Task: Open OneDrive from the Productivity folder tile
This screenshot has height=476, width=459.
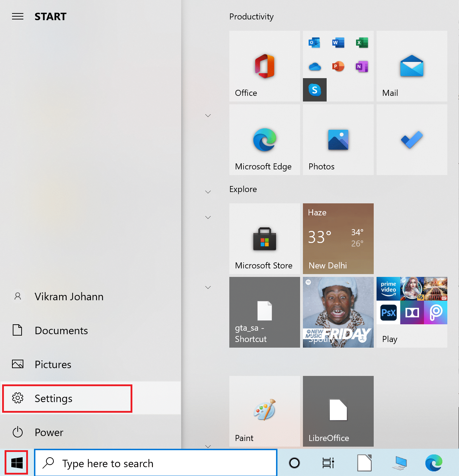Action: (315, 66)
